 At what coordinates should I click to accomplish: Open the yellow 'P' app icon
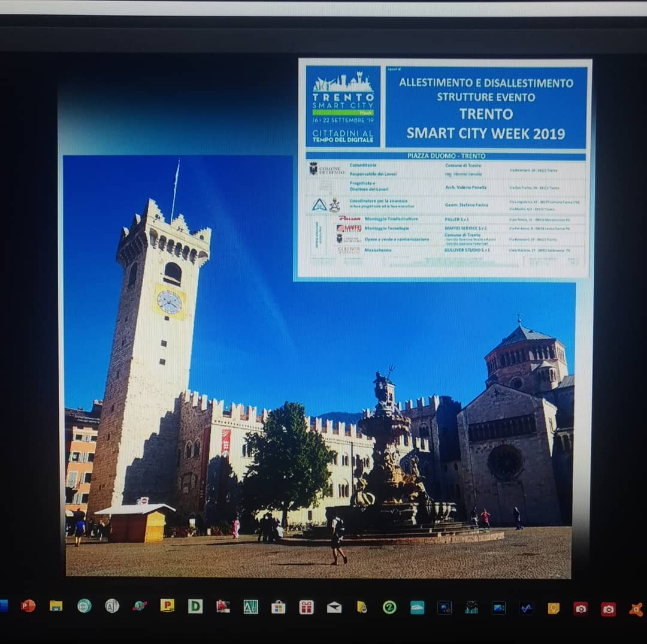click(x=167, y=605)
